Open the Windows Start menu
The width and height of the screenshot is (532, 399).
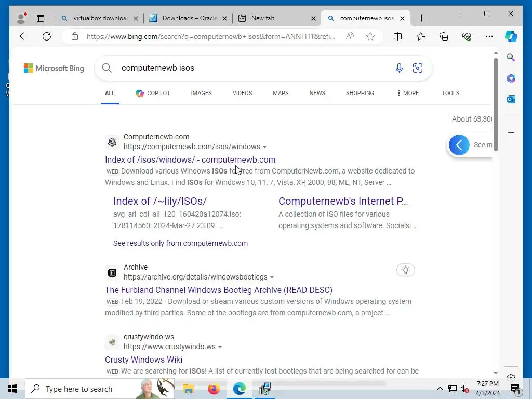pos(12,389)
